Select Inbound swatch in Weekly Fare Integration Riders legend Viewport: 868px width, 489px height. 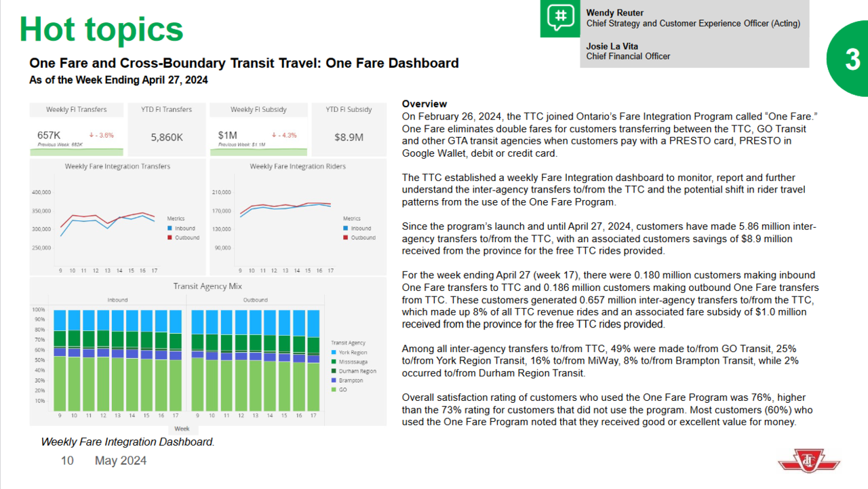345,229
